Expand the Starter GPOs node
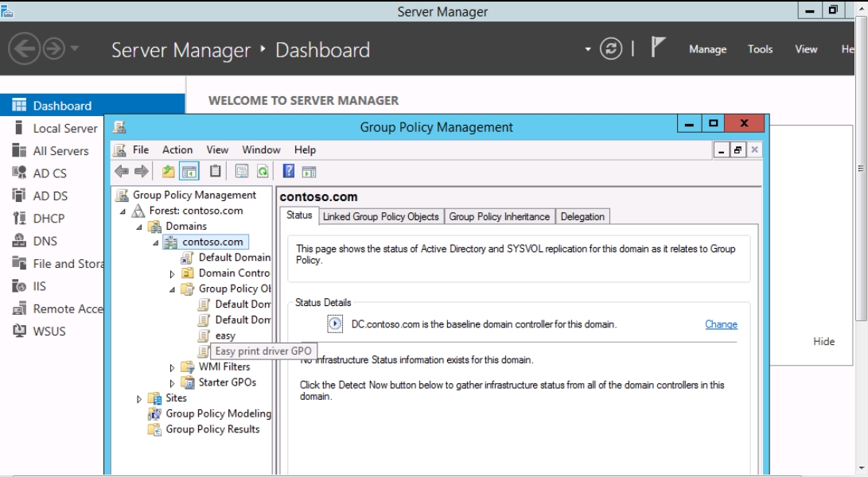 [172, 383]
